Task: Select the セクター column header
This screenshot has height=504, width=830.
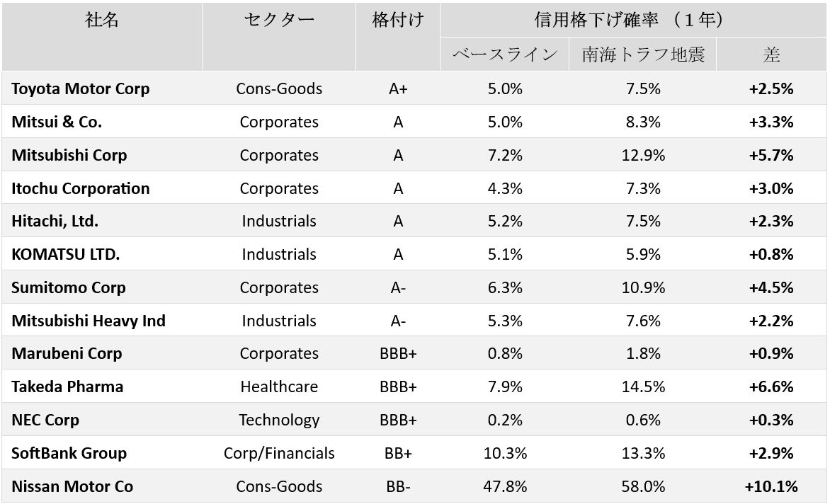Action: (279, 21)
